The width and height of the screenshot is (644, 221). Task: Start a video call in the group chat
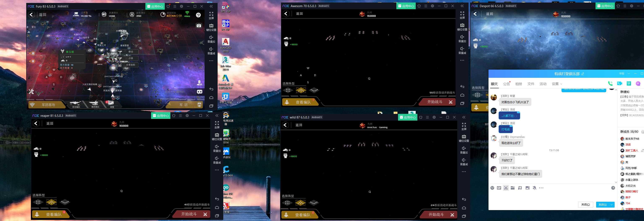pos(619,84)
